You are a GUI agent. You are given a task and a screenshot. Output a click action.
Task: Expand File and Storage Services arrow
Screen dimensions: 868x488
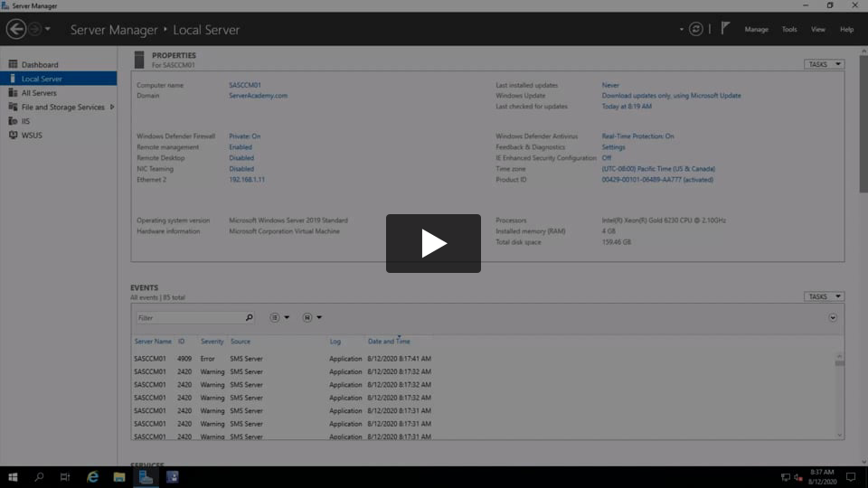point(112,108)
